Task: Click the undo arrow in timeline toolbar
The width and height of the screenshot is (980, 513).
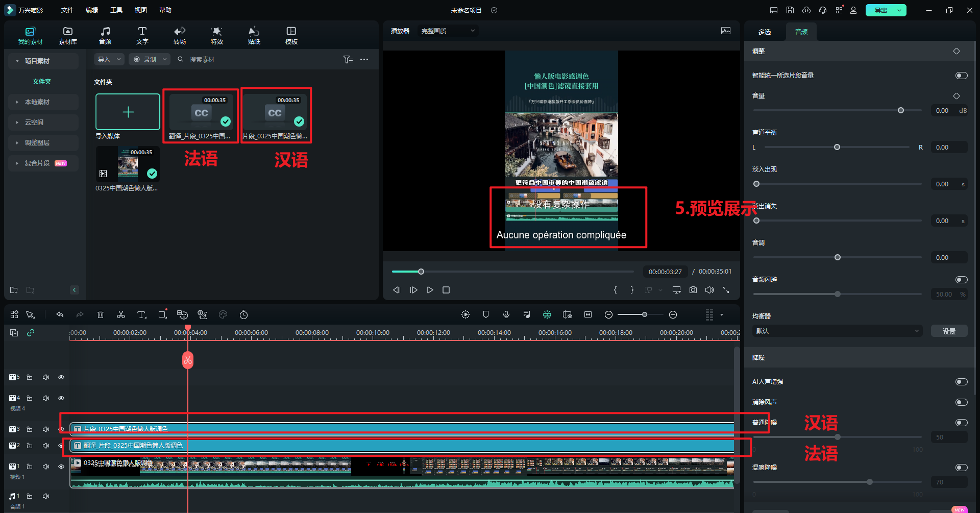Action: coord(60,315)
